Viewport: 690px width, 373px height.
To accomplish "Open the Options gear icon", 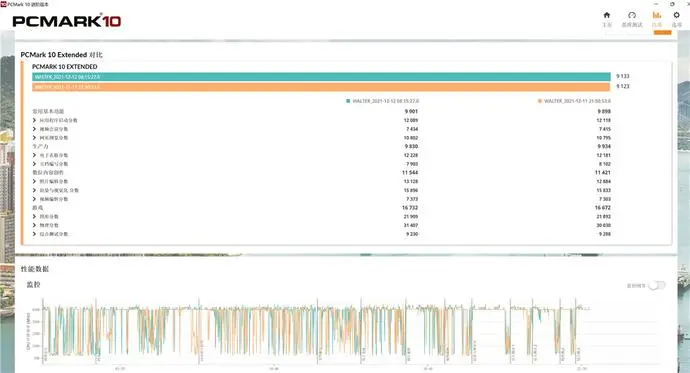I will pos(676,15).
